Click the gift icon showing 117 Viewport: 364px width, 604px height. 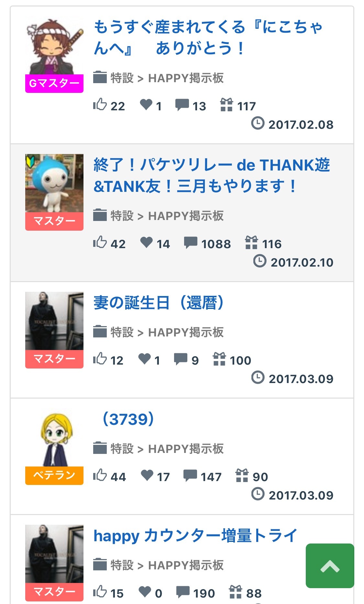click(226, 104)
